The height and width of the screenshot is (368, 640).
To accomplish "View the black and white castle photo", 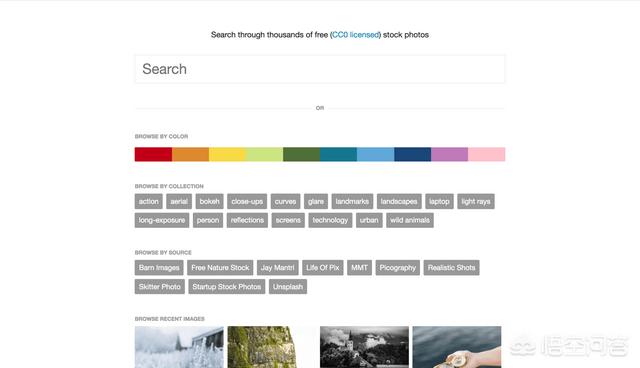I will tap(364, 347).
